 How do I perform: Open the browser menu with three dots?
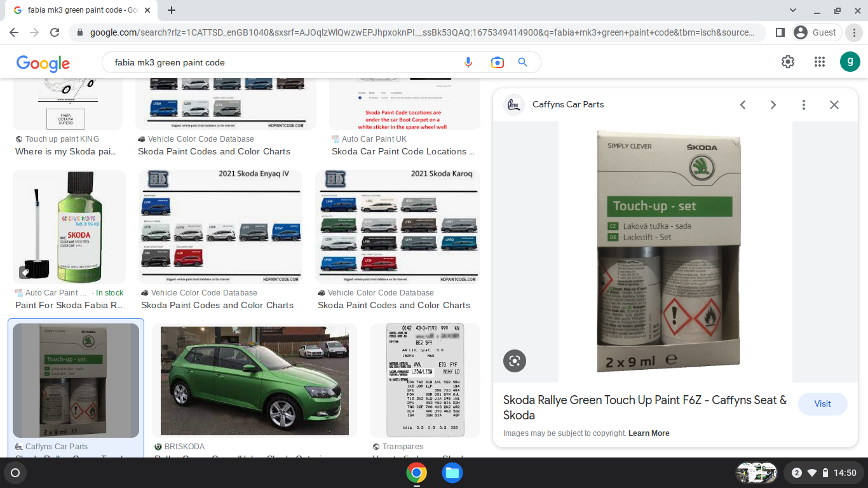(x=855, y=32)
